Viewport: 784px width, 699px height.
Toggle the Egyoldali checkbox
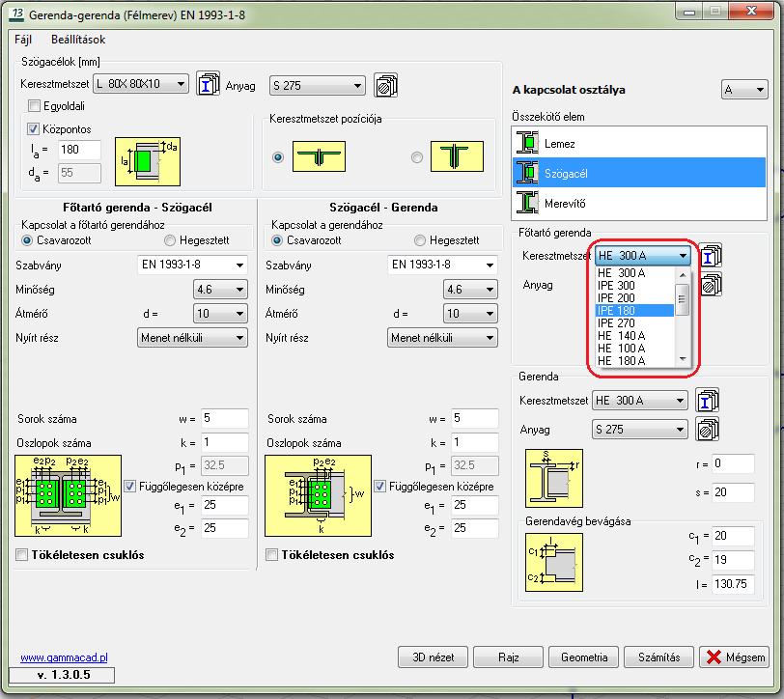34,106
